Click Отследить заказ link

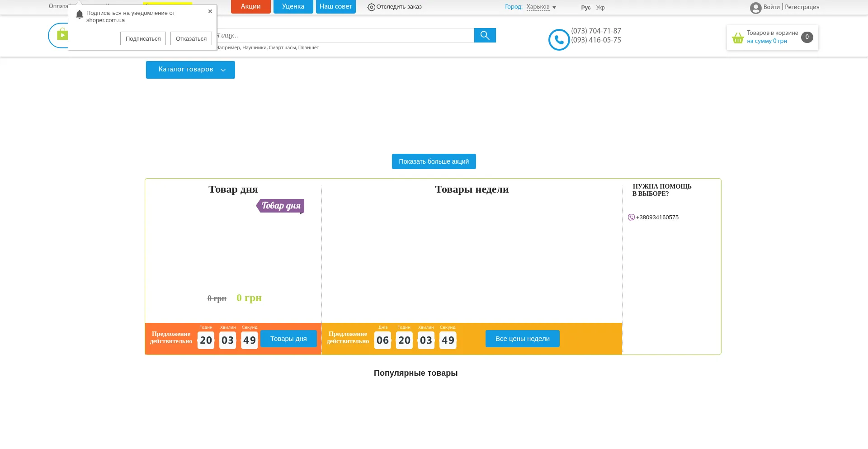point(399,7)
